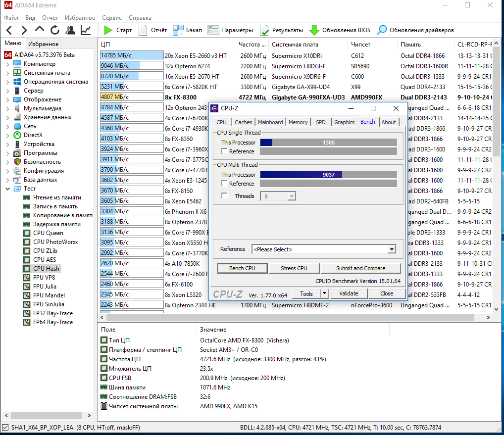The height and width of the screenshot is (435, 504).
Task: Click the Report (Отчёт) toolbar icon
Action: (143, 30)
